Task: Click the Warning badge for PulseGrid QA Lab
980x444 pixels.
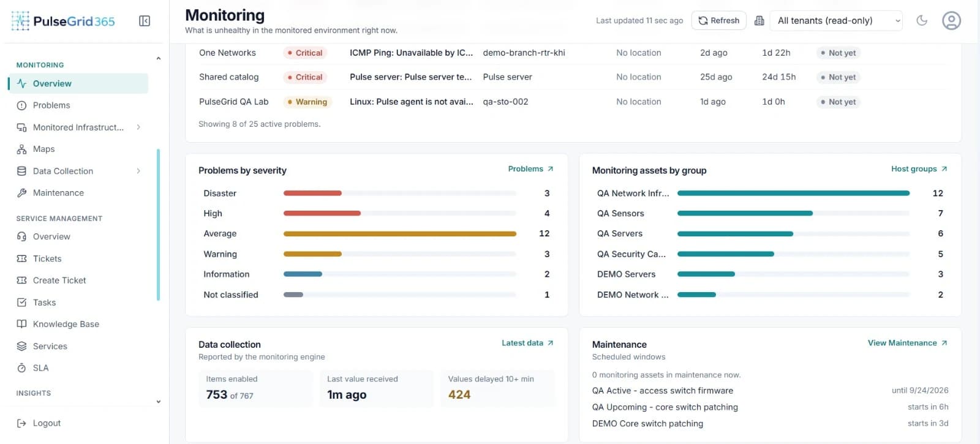Action: point(307,102)
